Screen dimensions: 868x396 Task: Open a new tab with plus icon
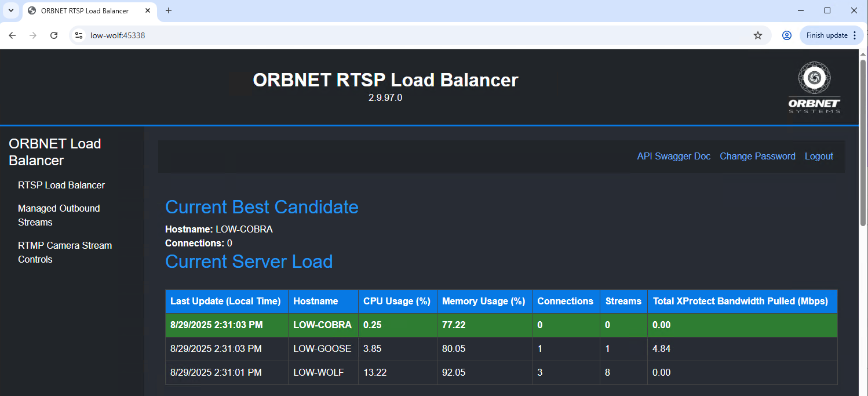coord(169,10)
